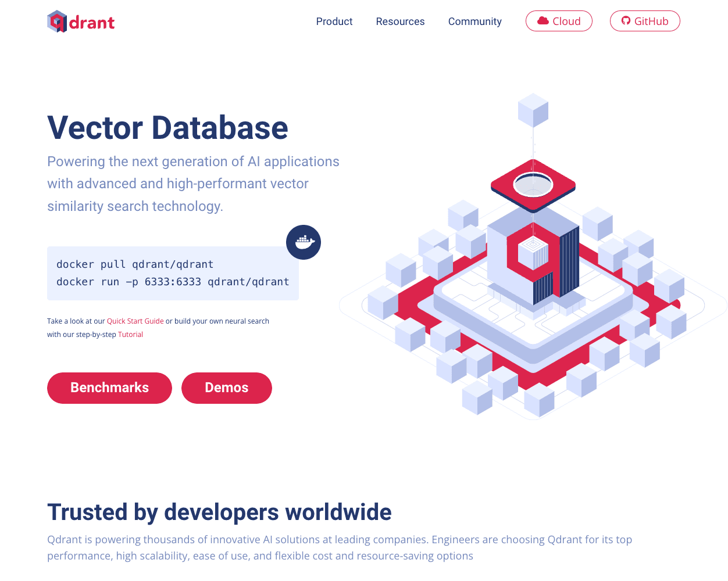Click the 'Qdrant is powering thousands' paragraph

(340, 548)
